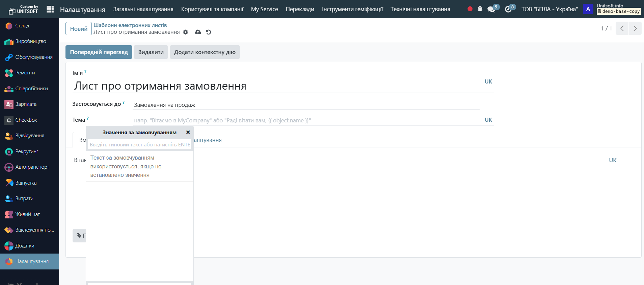644x285 pixels.
Task: Open the debug bug icon menu
Action: click(480, 9)
